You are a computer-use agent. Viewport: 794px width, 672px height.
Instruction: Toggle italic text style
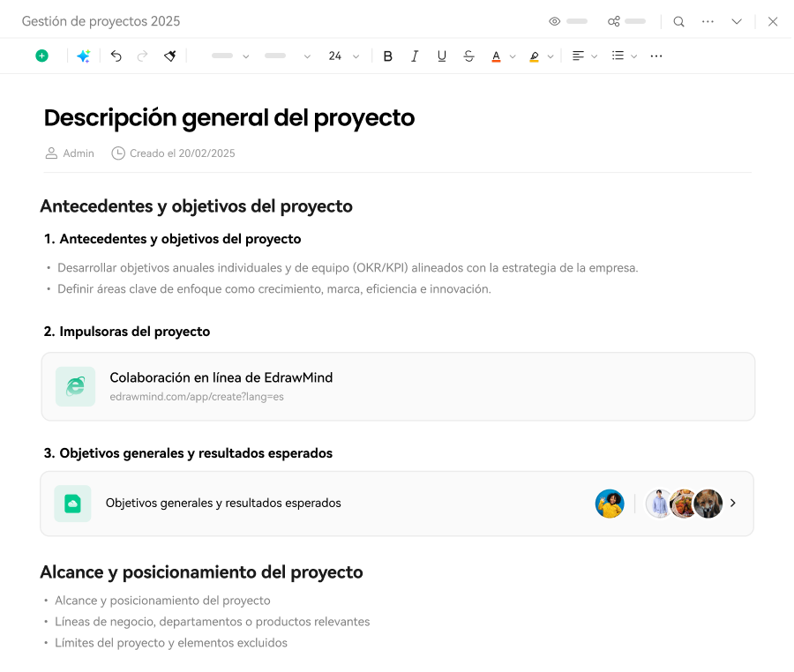[x=415, y=56]
